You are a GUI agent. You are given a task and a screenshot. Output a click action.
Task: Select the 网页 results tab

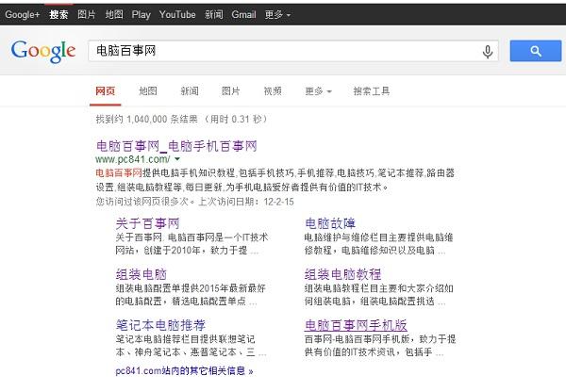coord(105,91)
